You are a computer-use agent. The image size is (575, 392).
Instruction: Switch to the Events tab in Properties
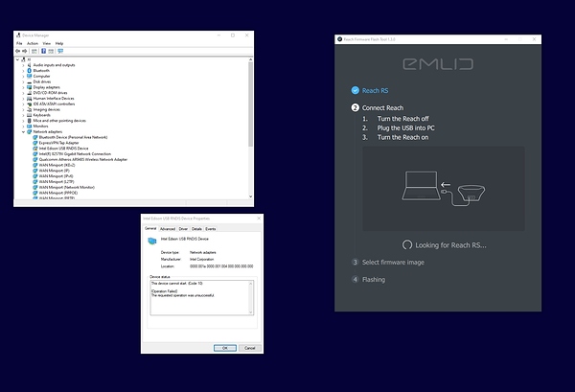(x=211, y=229)
